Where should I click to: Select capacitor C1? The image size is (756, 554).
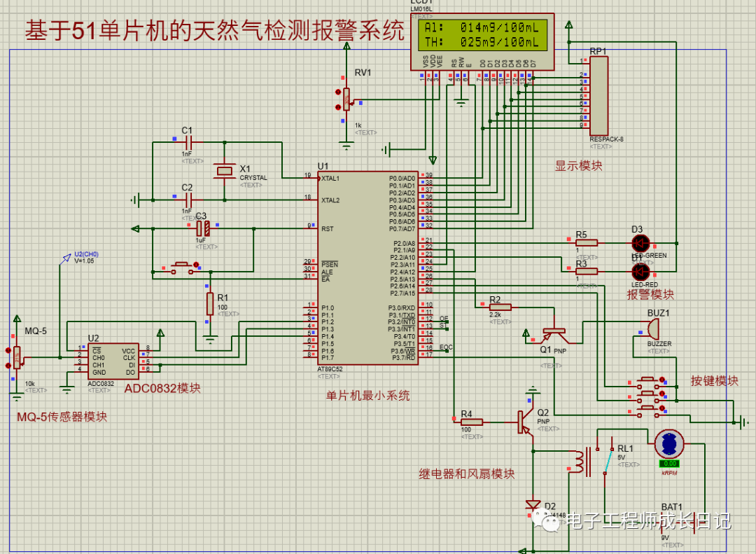pos(188,142)
